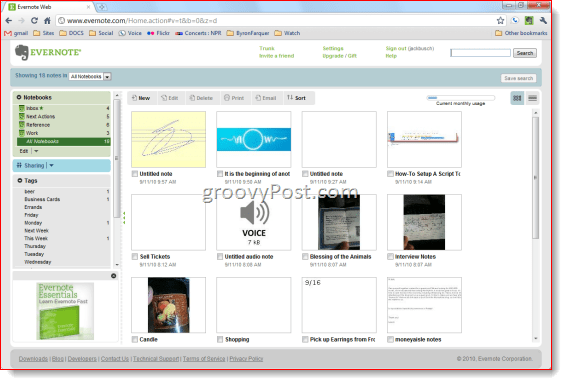The width and height of the screenshot is (567, 385).
Task: Tick the Interview Notes checkbox
Action: click(390, 256)
